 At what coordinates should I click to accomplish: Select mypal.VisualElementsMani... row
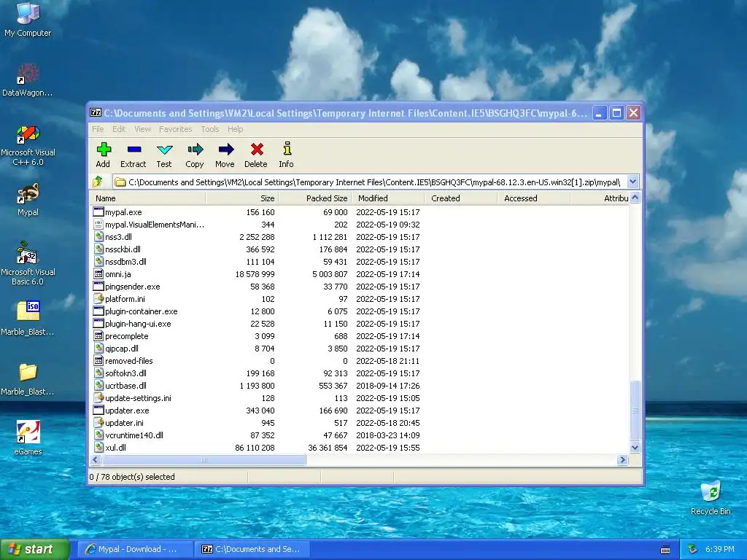pos(360,225)
